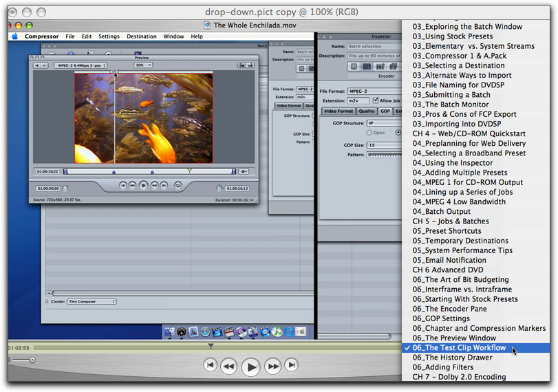Open the marker popup button right of Preview timeline
The width and height of the screenshot is (558, 392).
click(x=244, y=171)
